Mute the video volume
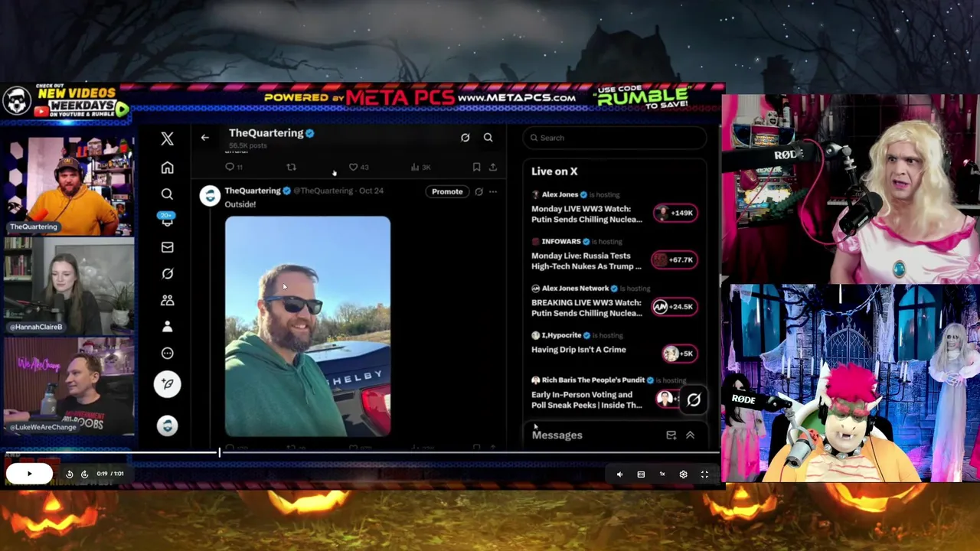The image size is (980, 551). coord(619,474)
